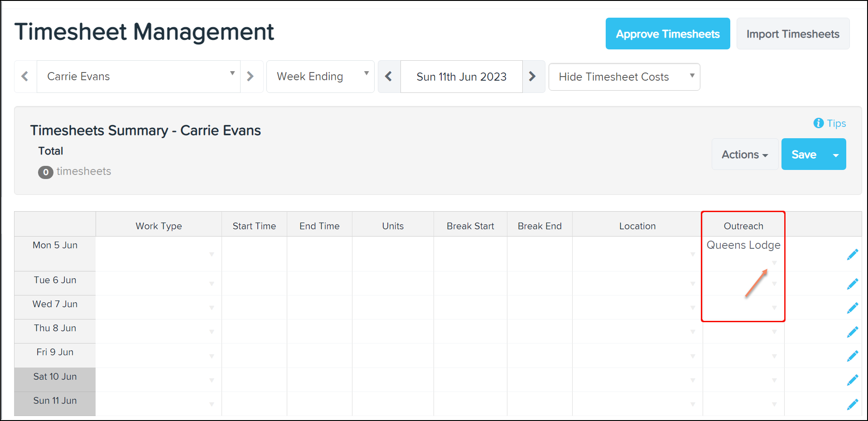This screenshot has width=868, height=421.
Task: Edit the Wed 7 Jun timesheet row
Action: tap(853, 307)
